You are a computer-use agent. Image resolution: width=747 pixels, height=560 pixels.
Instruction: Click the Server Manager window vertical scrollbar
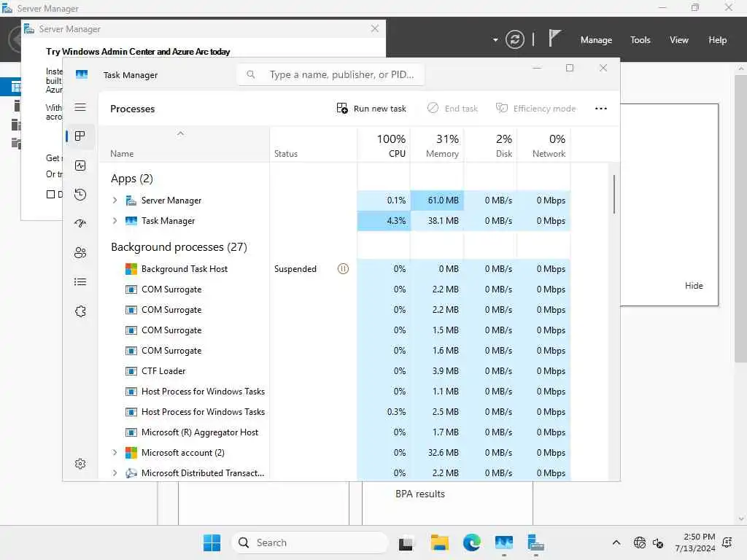click(x=741, y=219)
